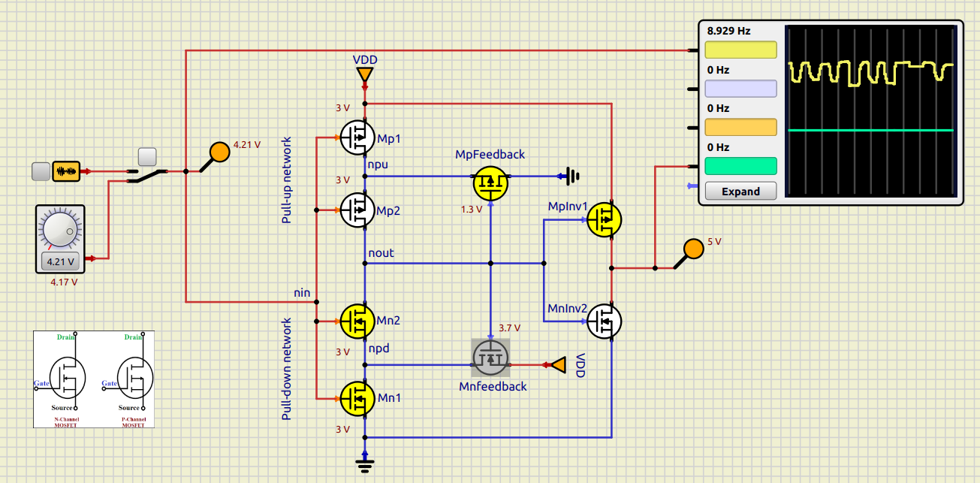This screenshot has width=980, height=483.
Task: Select the yellow Mn2 MOSFET
Action: point(358,321)
